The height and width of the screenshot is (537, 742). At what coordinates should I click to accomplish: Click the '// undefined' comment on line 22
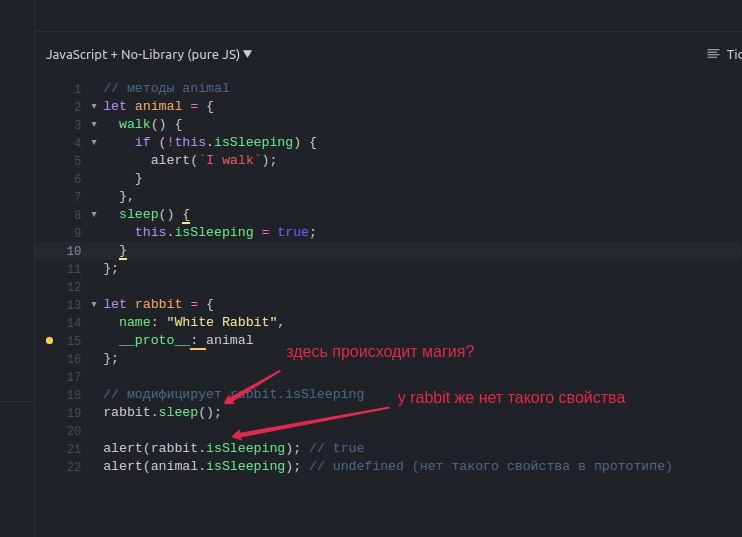coord(490,466)
